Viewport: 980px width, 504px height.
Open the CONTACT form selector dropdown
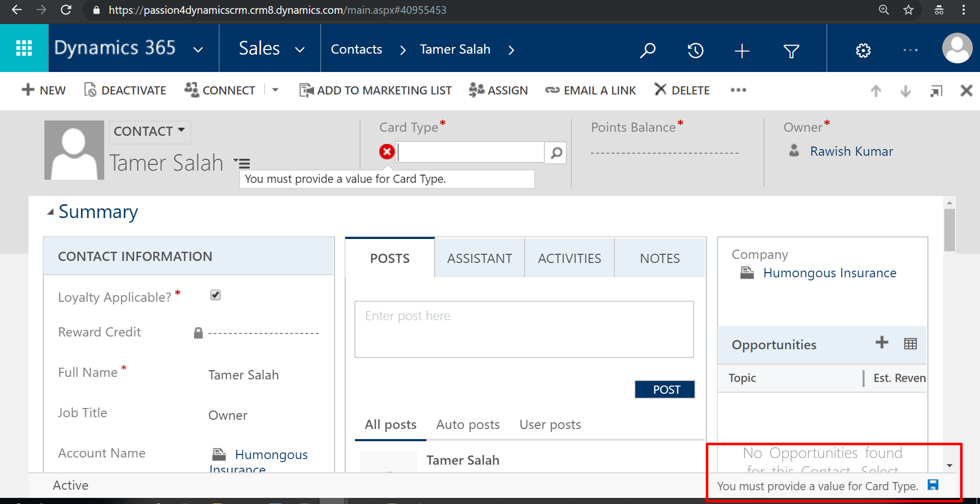[x=149, y=131]
